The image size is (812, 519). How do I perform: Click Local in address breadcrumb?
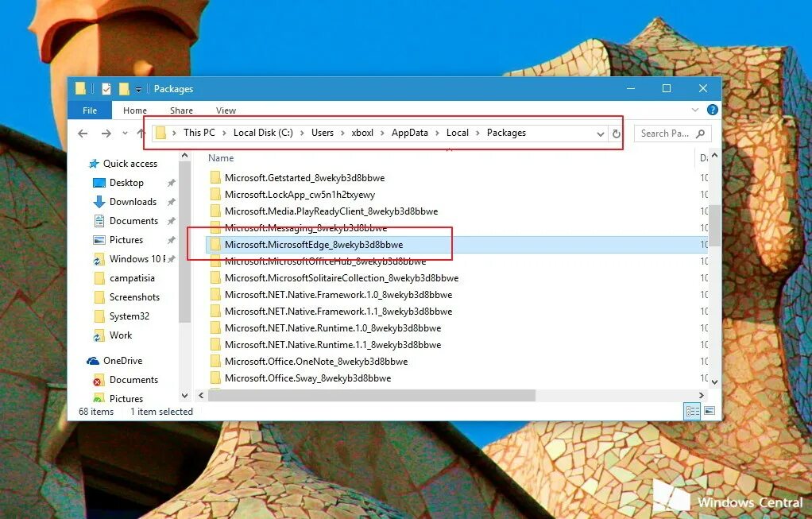pos(458,133)
